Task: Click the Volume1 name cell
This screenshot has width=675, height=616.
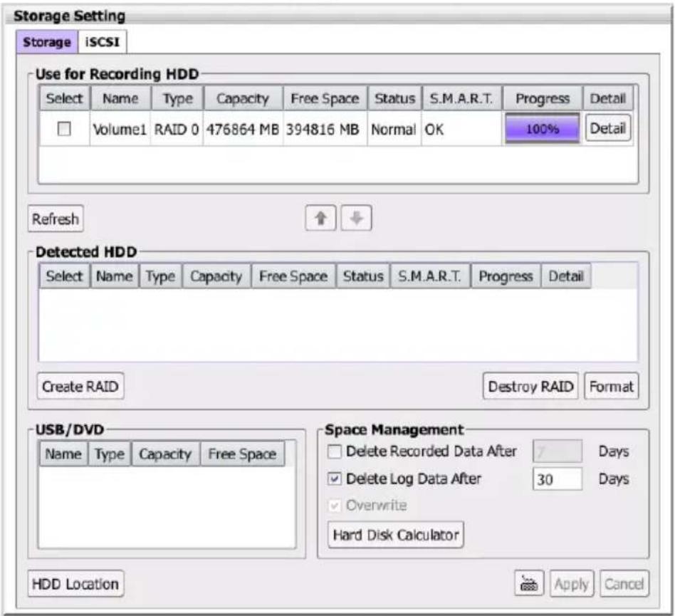Action: point(120,129)
